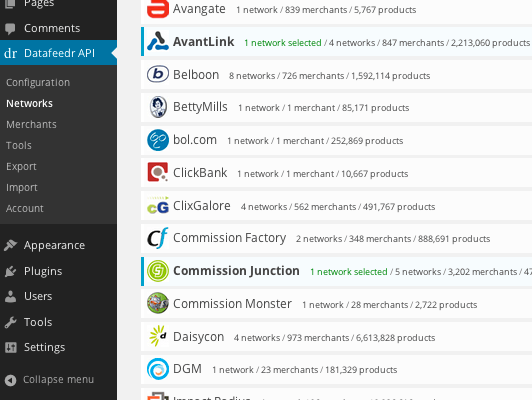Viewport: 532px width, 400px height.
Task: Open the Datafeedr API menu
Action: click(58, 53)
